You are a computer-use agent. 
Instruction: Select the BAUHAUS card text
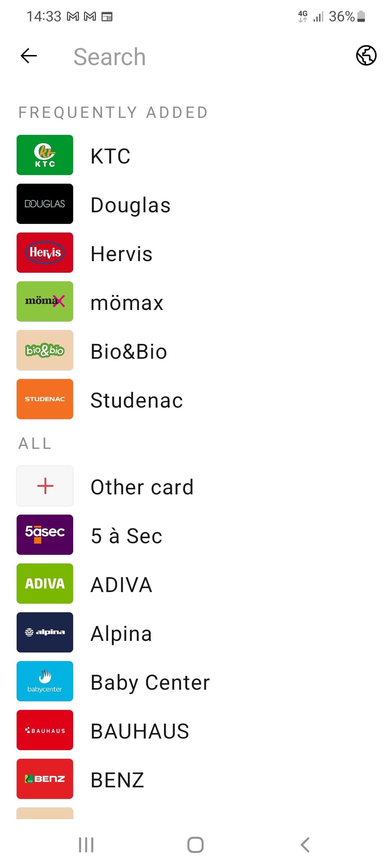click(x=140, y=731)
